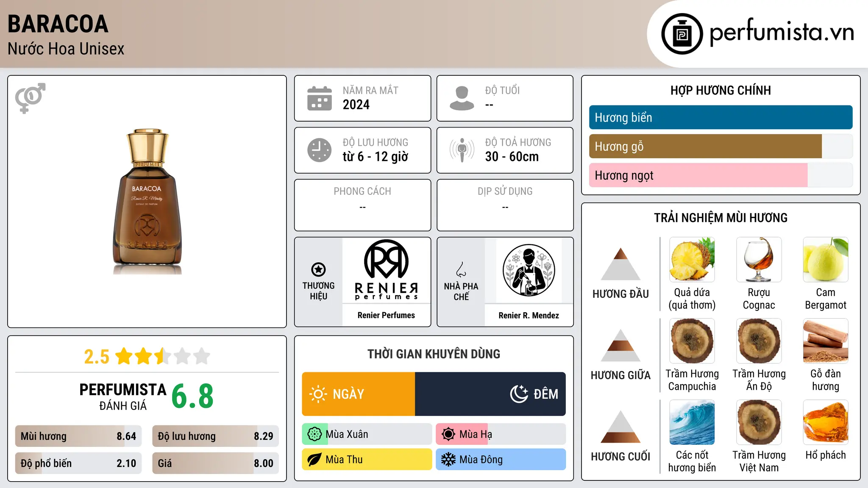
Task: Click the perfumista.vn site name text
Action: (x=782, y=32)
